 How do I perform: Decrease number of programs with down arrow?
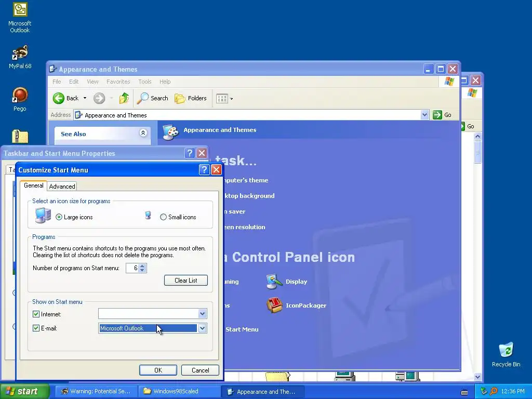click(x=142, y=270)
